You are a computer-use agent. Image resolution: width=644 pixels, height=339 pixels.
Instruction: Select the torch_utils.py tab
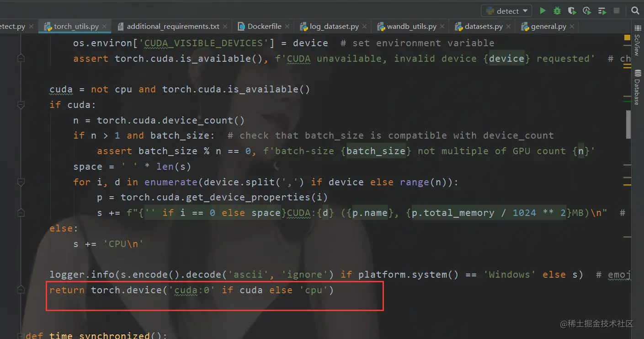(76, 27)
